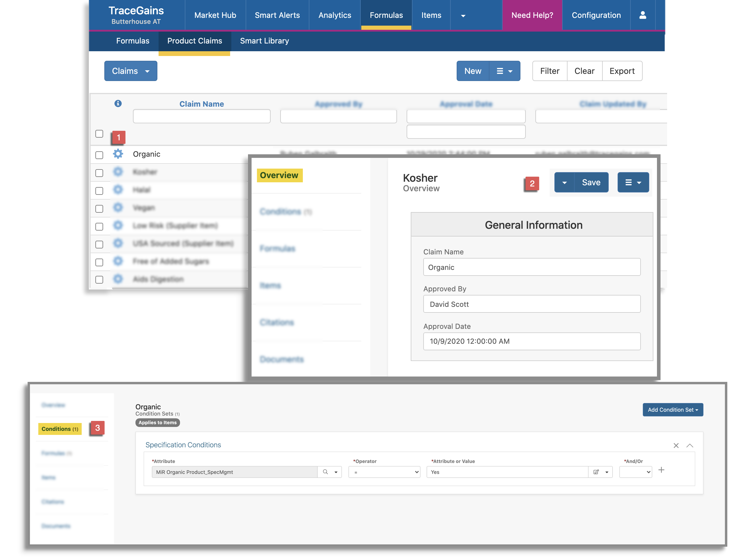Click the pencil edit icon in Attribute or Value
The image size is (744, 560).
(596, 472)
